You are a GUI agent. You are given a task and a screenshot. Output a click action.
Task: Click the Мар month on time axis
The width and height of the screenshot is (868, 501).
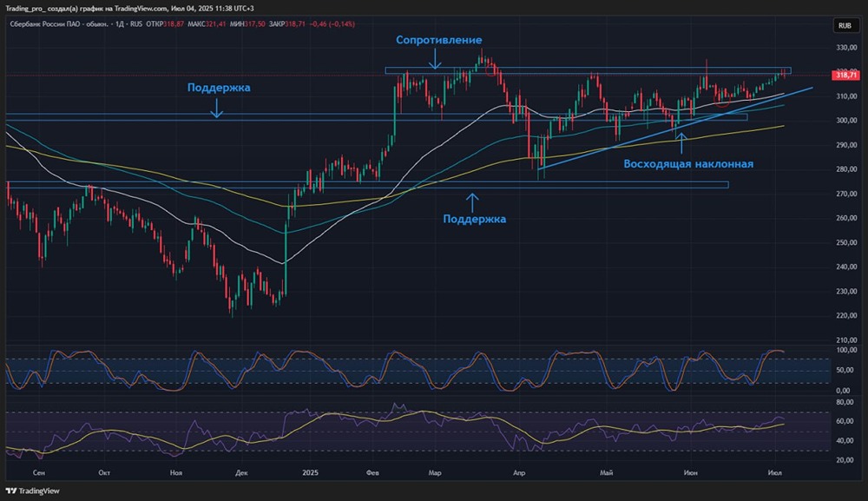[x=435, y=472]
